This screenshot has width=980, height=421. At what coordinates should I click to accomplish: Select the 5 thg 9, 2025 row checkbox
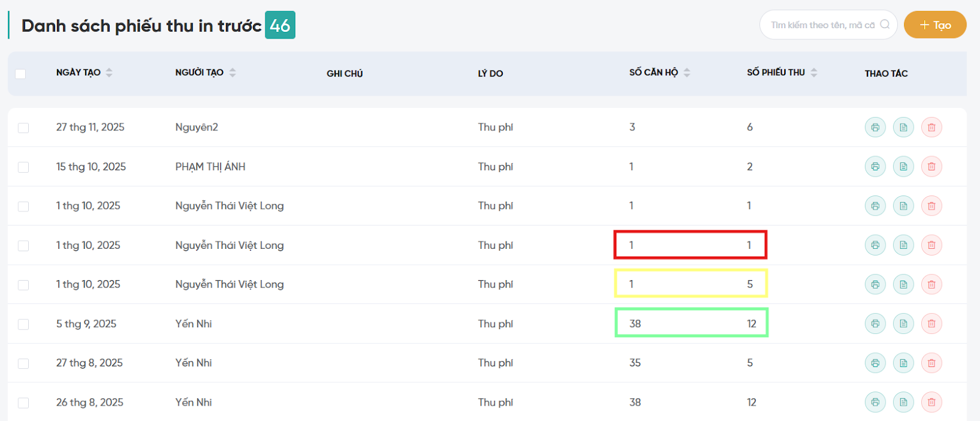tap(23, 324)
